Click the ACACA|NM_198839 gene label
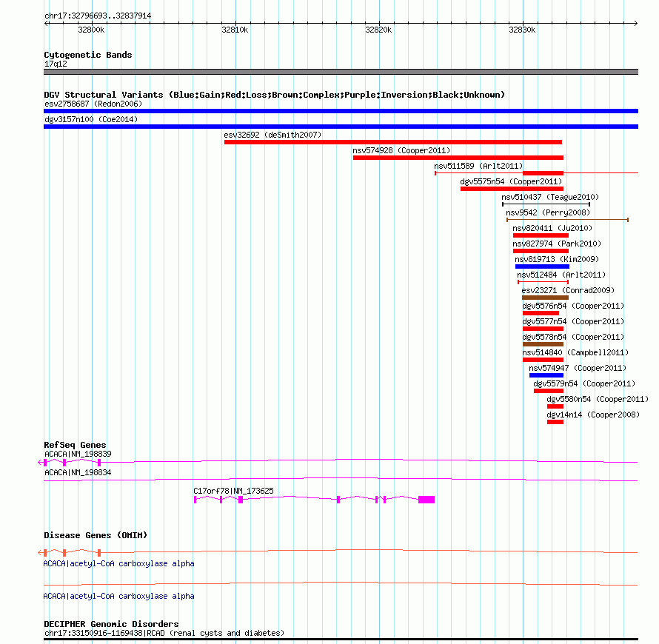Viewport: 659px width, 644px height. coord(78,454)
